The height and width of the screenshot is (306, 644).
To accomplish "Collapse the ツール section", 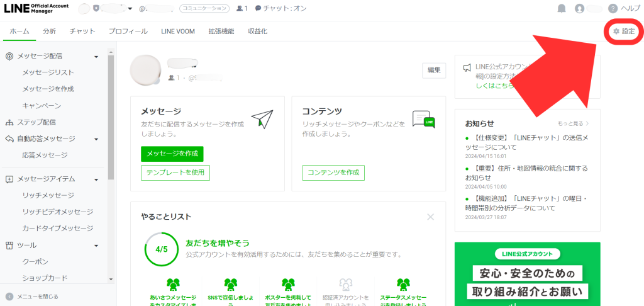I will pyautogui.click(x=96, y=246).
